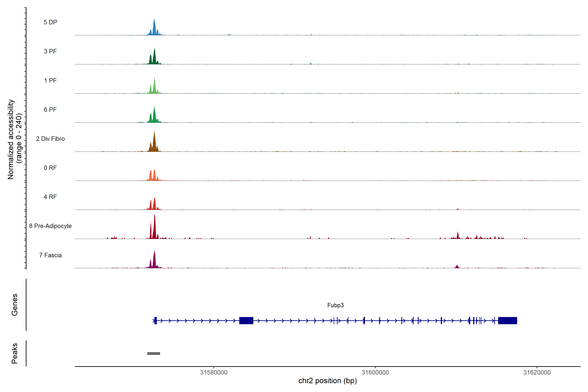Click the 31620000 axis tick label
The height and width of the screenshot is (392, 588).
[537, 372]
